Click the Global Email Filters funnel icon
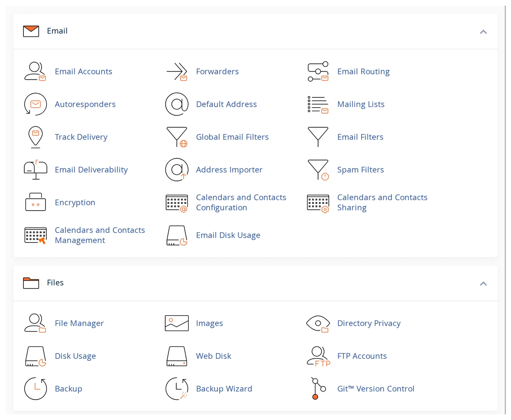 pos(177,137)
